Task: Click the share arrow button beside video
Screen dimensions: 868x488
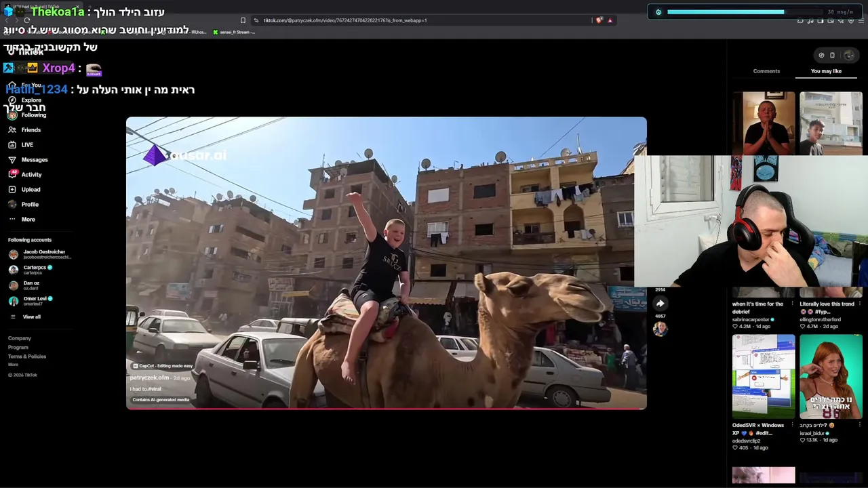Action: [x=660, y=304]
